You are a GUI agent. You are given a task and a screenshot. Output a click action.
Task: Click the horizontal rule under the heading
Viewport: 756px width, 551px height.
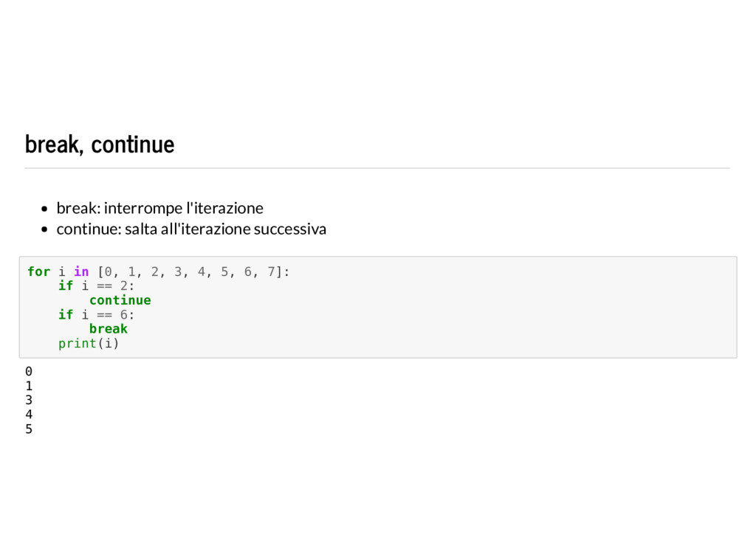(x=377, y=168)
